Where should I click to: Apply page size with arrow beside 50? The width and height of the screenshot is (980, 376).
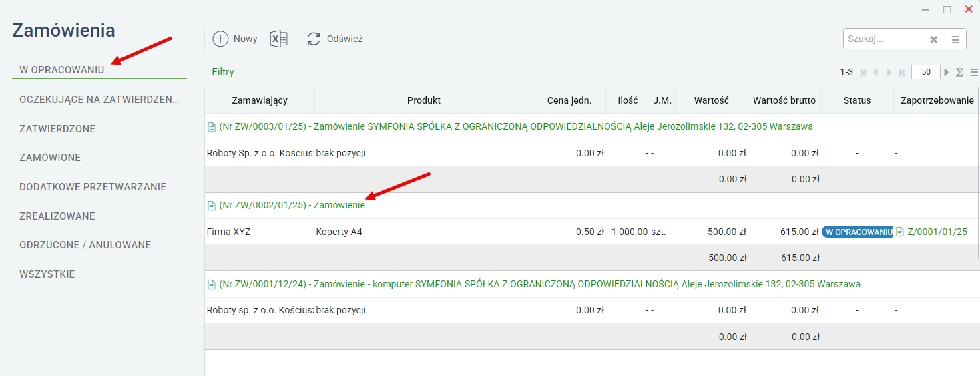tap(947, 72)
